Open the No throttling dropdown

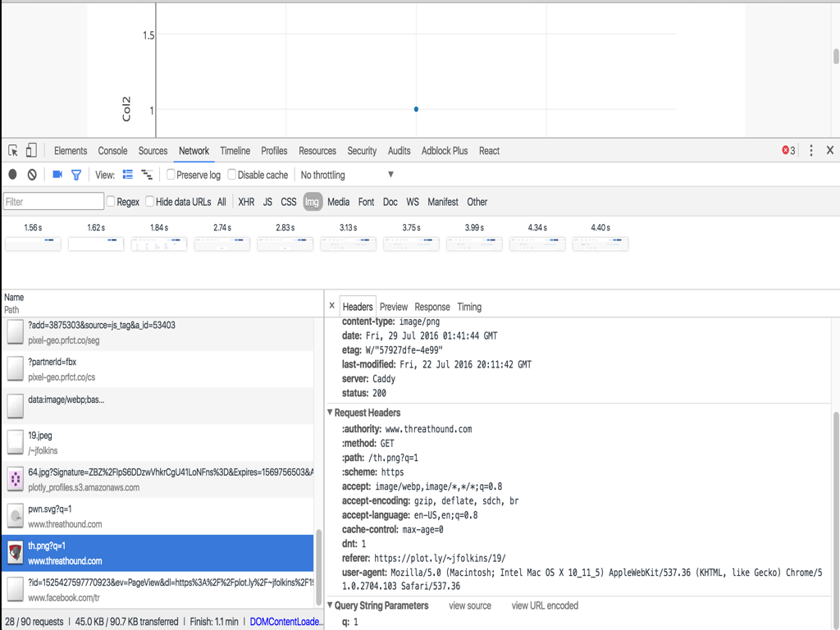(347, 175)
